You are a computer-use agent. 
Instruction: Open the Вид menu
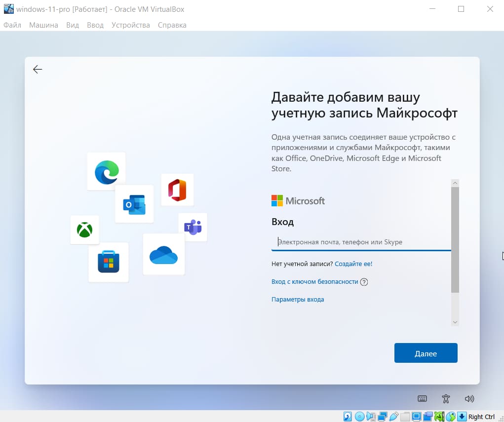pos(73,25)
